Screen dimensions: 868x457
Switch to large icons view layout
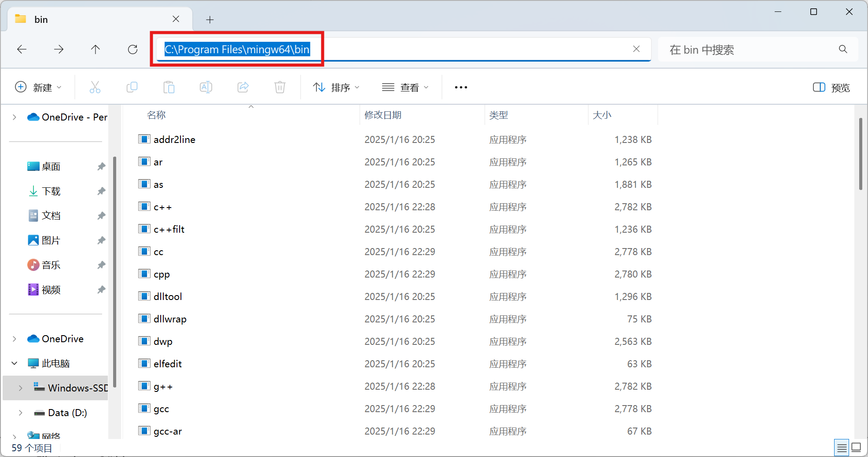(x=856, y=448)
